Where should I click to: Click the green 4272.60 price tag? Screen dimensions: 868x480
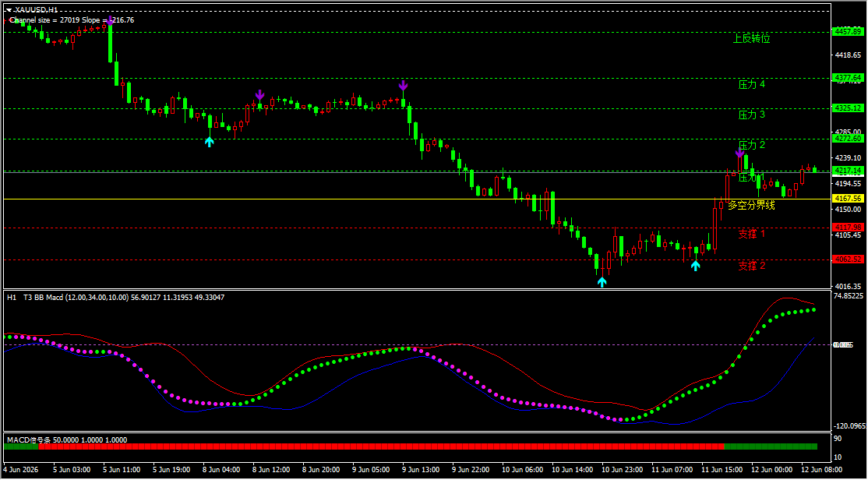[x=848, y=139]
